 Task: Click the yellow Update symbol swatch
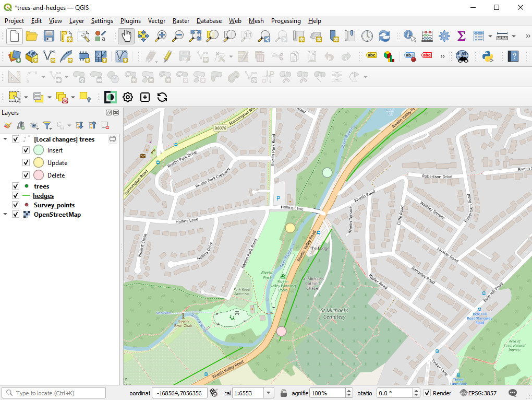[39, 162]
